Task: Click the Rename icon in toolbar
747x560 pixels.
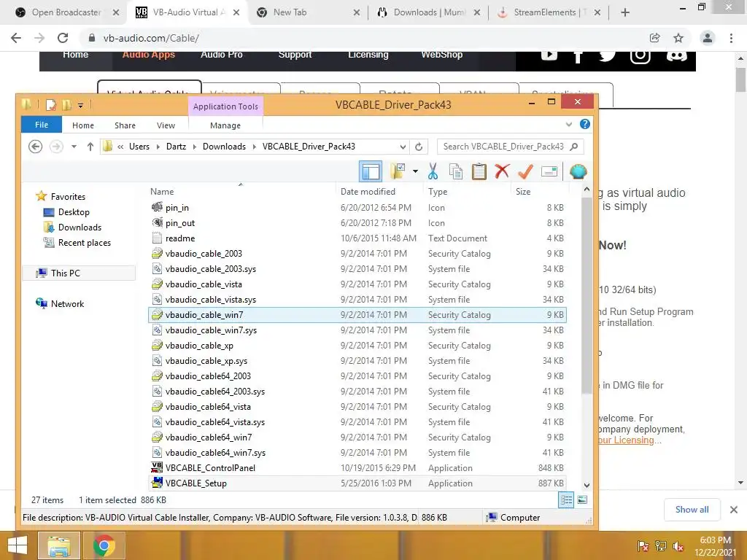Action: [549, 171]
